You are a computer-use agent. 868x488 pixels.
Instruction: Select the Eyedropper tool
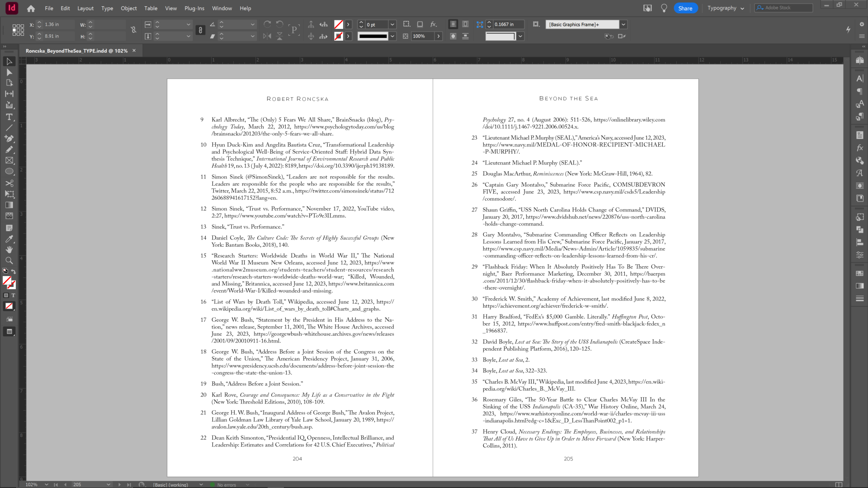pos(9,239)
